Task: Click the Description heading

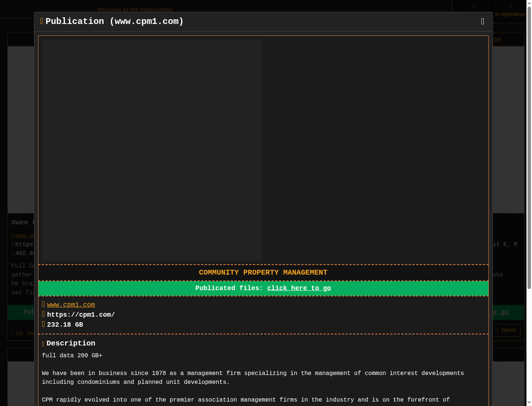Action: 71,343
